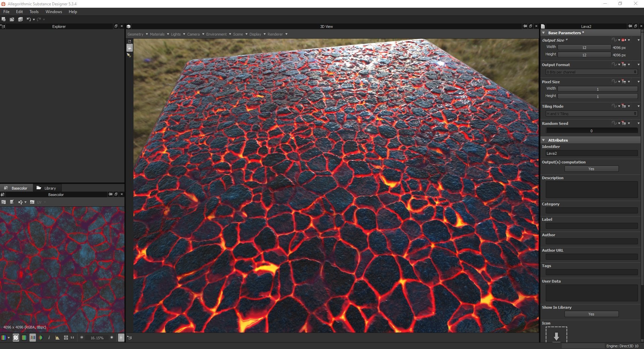Image resolution: width=644 pixels, height=349 pixels.
Task: Select the Undo icon in the toolbar
Action: point(29,19)
